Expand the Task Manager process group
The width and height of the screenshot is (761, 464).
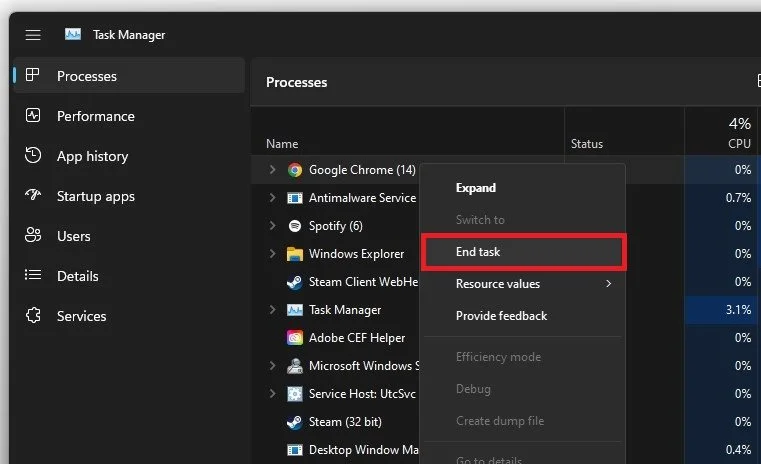pos(272,309)
